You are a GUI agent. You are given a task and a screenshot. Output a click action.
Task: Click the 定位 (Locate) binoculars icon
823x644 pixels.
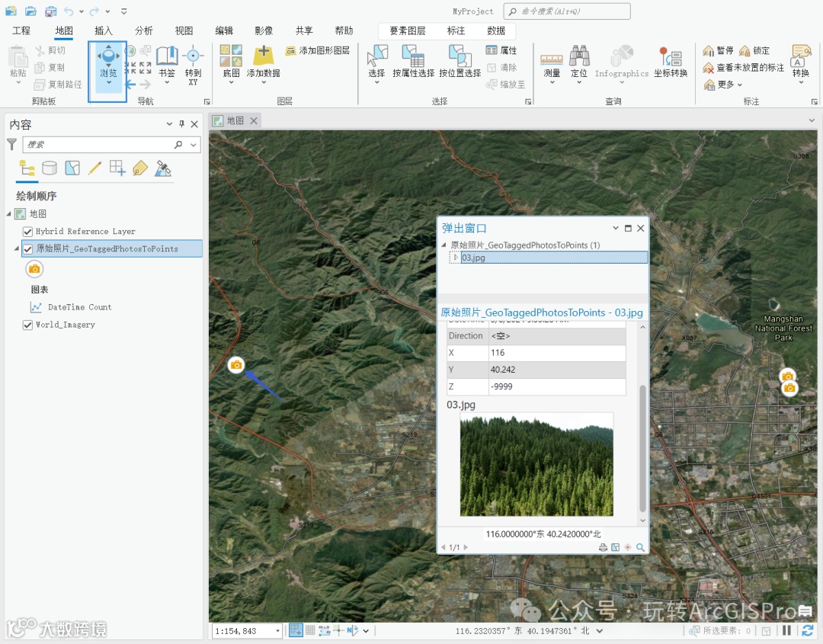coord(579,56)
